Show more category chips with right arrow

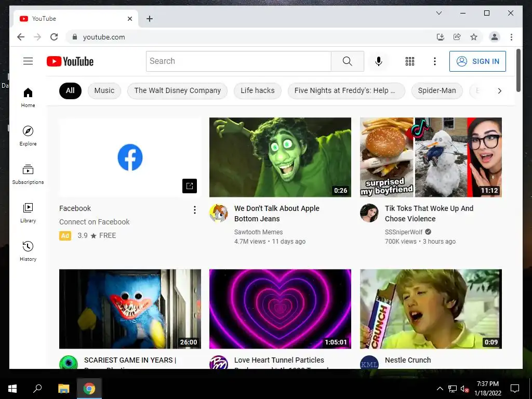499,91
